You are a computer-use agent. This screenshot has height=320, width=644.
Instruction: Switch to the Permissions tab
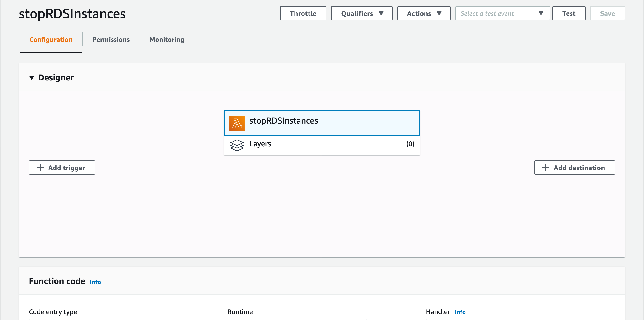pos(111,40)
